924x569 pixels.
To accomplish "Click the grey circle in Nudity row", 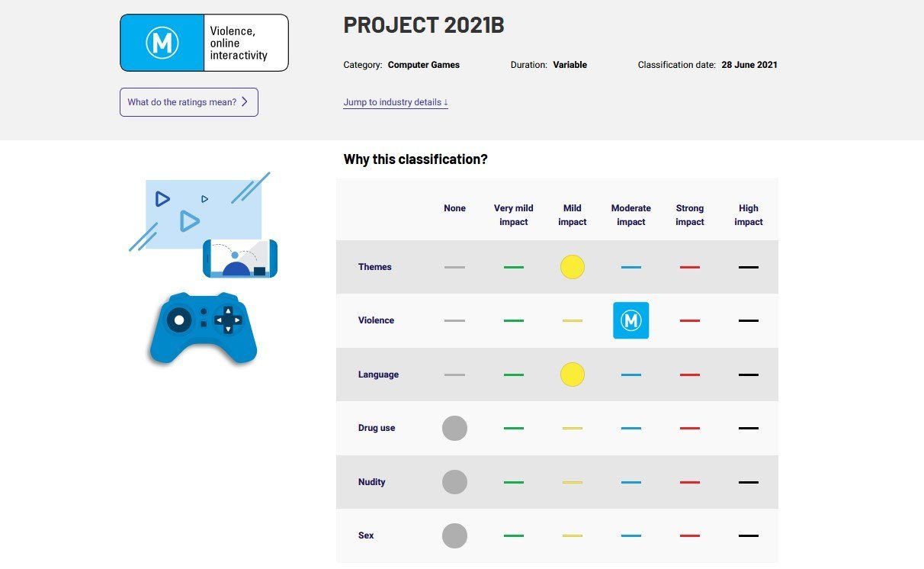I will point(454,482).
